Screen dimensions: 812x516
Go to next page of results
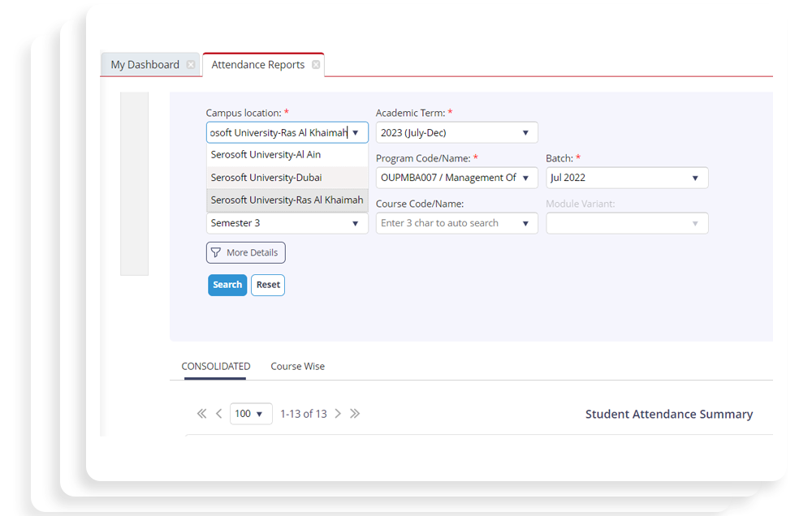[338, 414]
